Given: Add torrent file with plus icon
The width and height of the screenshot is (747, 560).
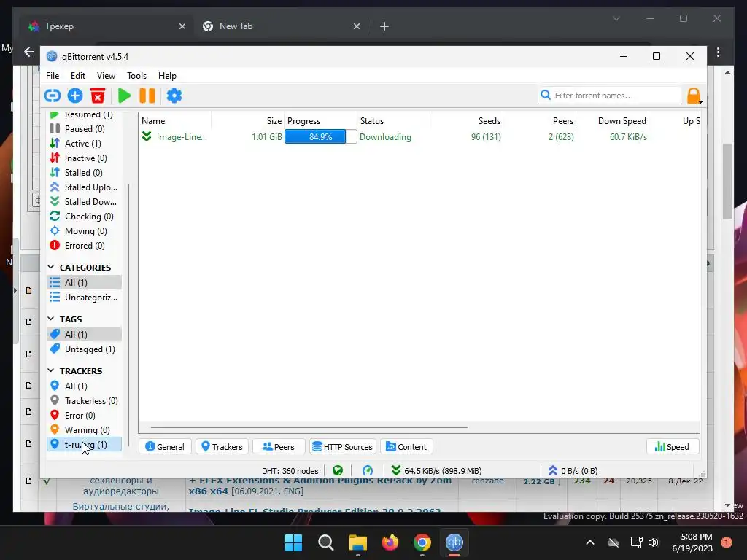Looking at the screenshot, I should pyautogui.click(x=75, y=96).
